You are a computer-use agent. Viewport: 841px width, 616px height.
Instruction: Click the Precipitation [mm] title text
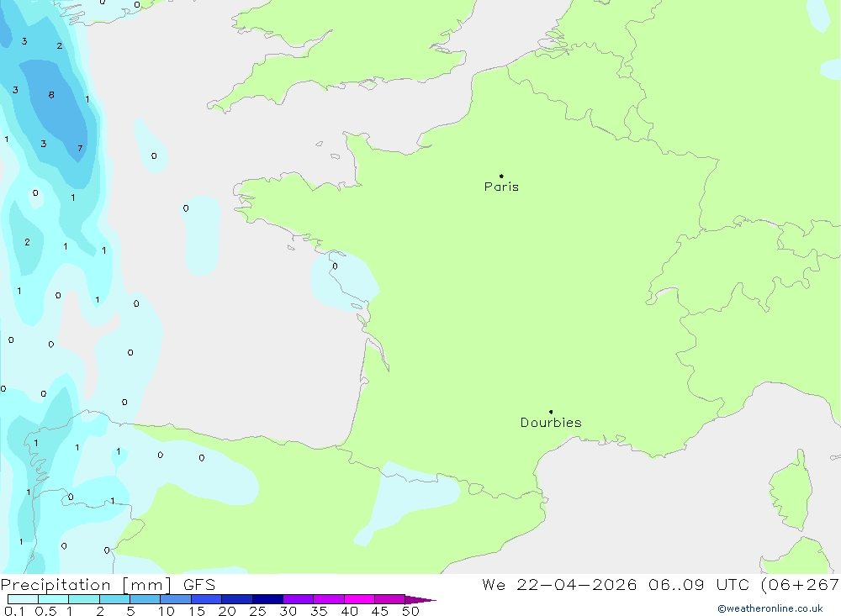pyautogui.click(x=86, y=585)
